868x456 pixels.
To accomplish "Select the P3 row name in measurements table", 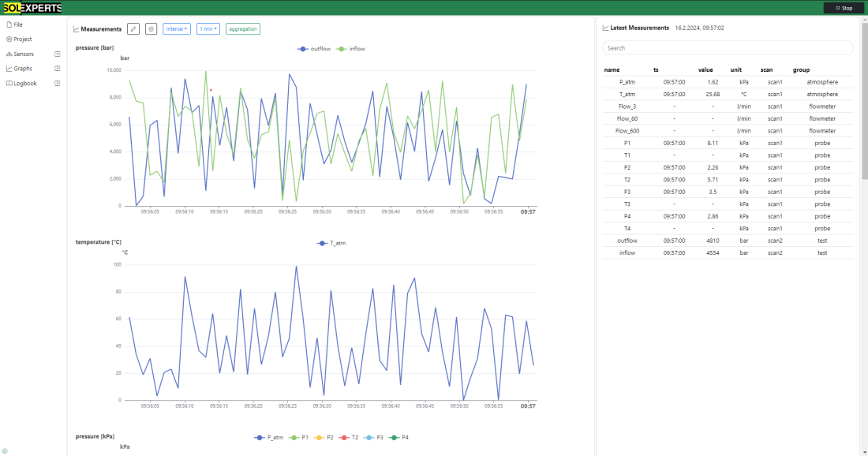I will 627,192.
